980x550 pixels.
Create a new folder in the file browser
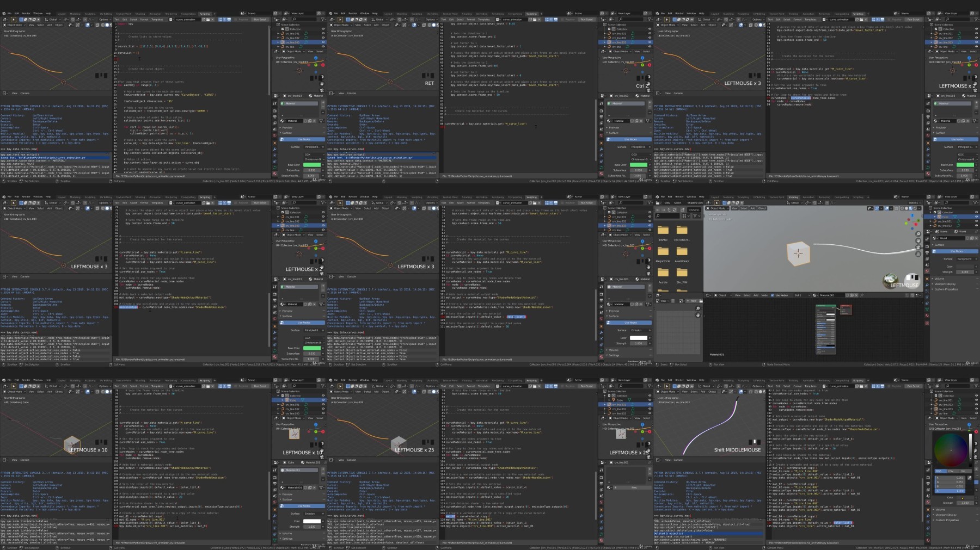682,210
